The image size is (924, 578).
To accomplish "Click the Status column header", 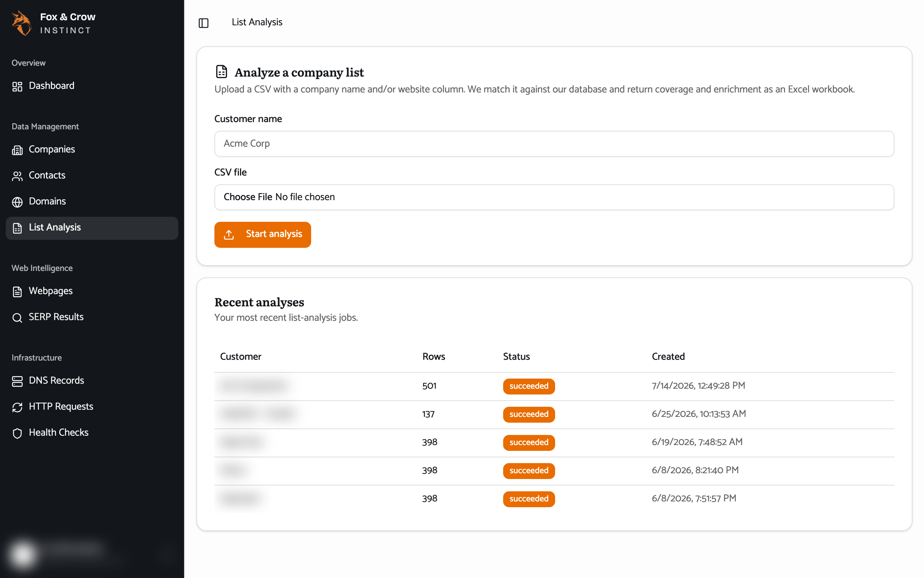I will click(516, 357).
